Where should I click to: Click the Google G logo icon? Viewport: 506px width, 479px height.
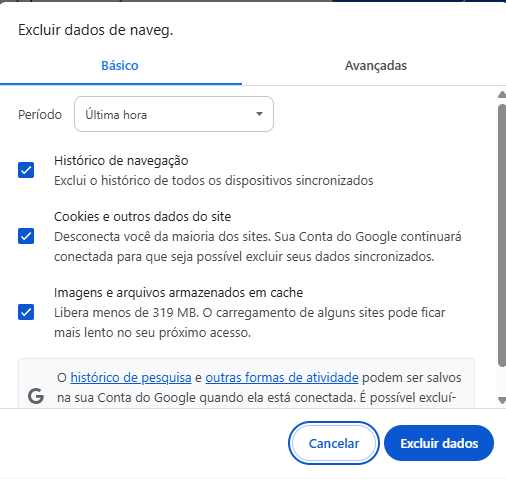36,396
